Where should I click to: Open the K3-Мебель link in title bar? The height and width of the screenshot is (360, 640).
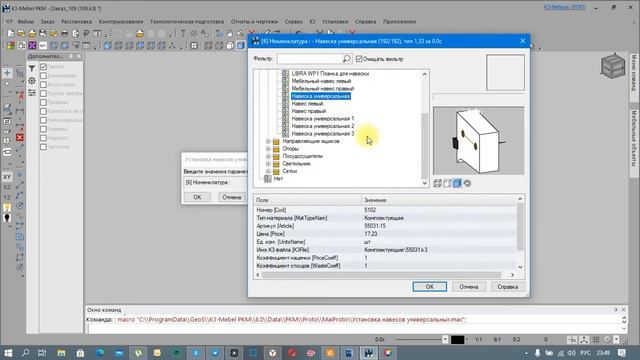(x=564, y=7)
